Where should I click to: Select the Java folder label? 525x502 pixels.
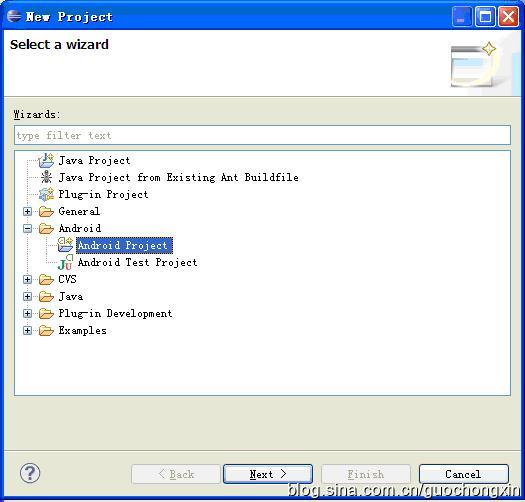click(x=71, y=296)
